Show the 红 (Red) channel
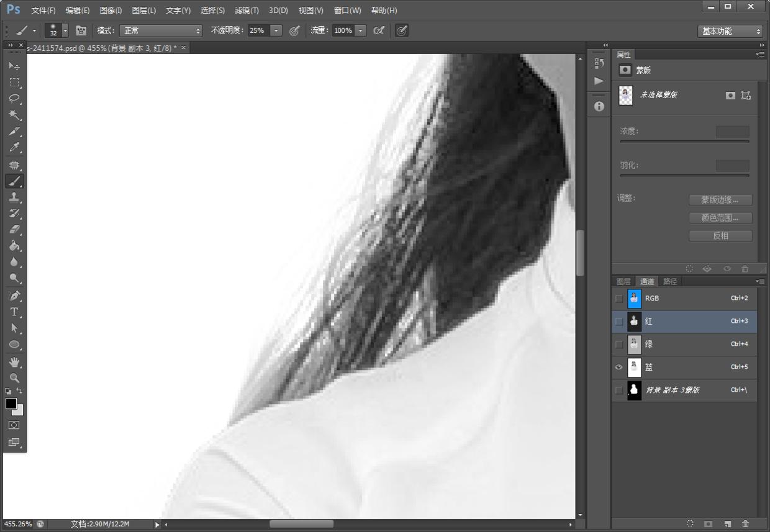Viewport: 770px width, 532px height. pos(618,322)
